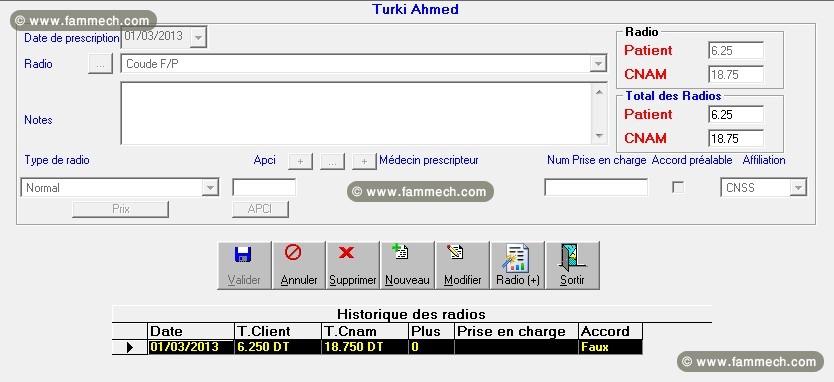Toggle the Accord préalable checkbox
Screen dimensions: 834x382
click(678, 187)
